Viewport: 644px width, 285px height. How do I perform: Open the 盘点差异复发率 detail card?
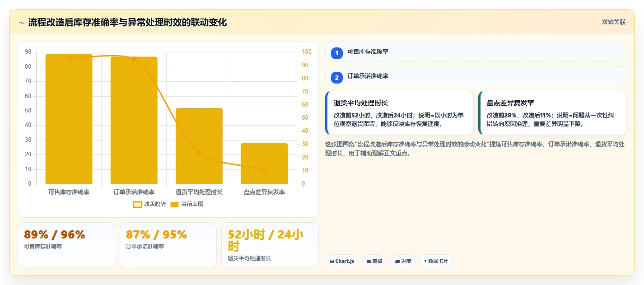[x=552, y=113]
